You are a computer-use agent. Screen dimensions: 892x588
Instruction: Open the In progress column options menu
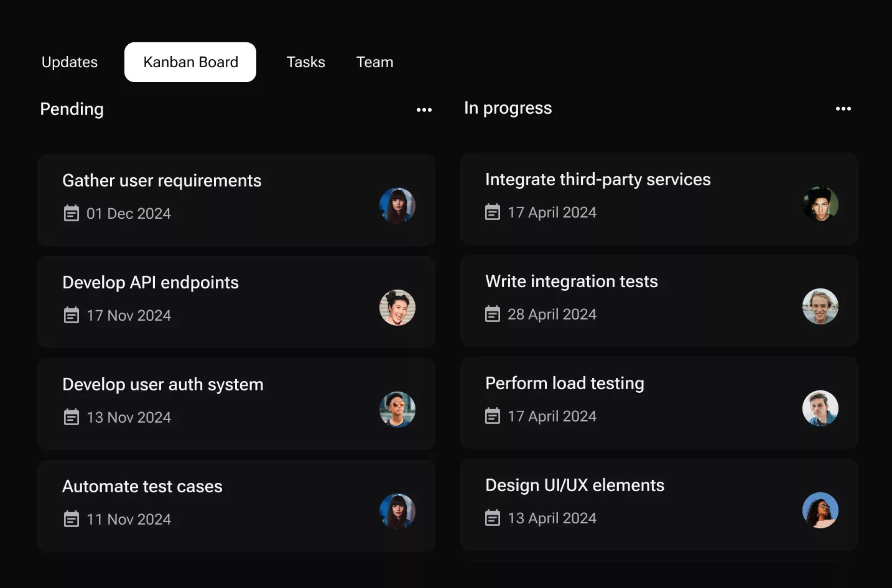[843, 109]
